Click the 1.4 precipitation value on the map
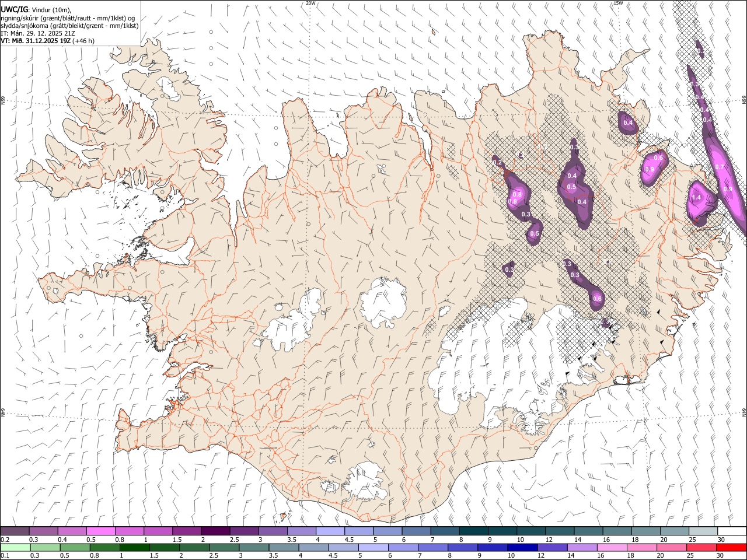This screenshot has width=747, height=560. click(696, 198)
